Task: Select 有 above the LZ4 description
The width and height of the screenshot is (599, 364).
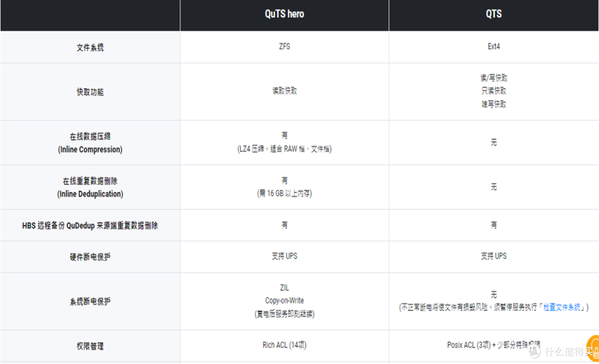Action: [284, 135]
